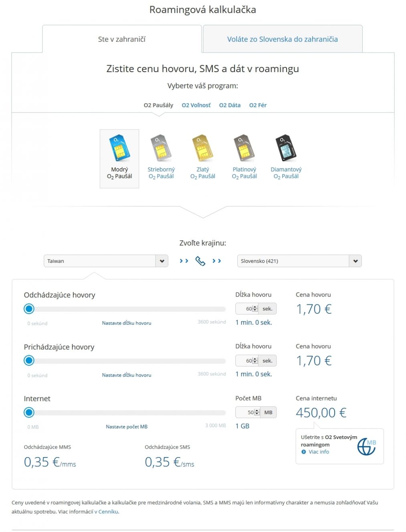Pick the Zlatý O2 Paušál SIM icon
The height and width of the screenshot is (532, 406).
tap(202, 147)
